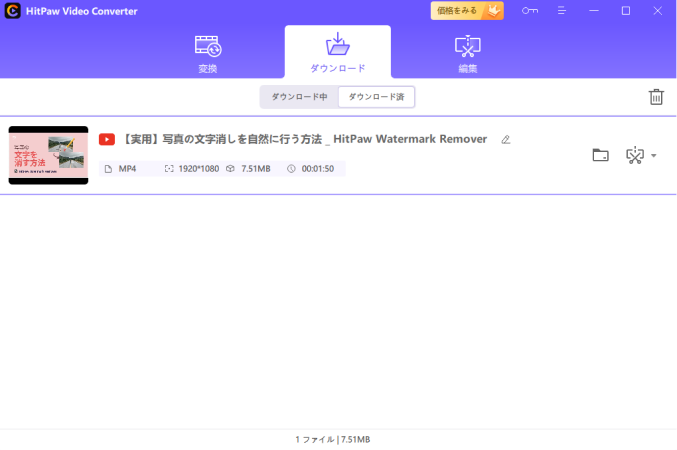Rename the video with the pencil icon
The height and width of the screenshot is (450, 677).
(506, 139)
